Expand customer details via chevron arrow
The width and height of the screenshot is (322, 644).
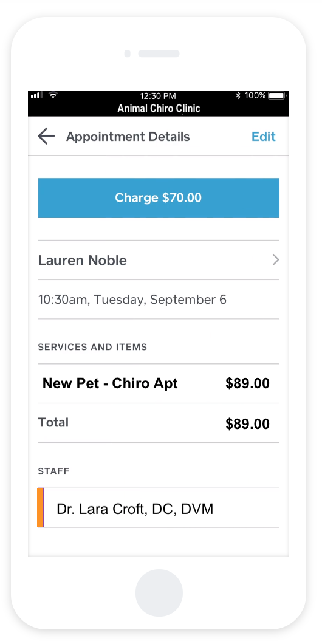pos(276,260)
